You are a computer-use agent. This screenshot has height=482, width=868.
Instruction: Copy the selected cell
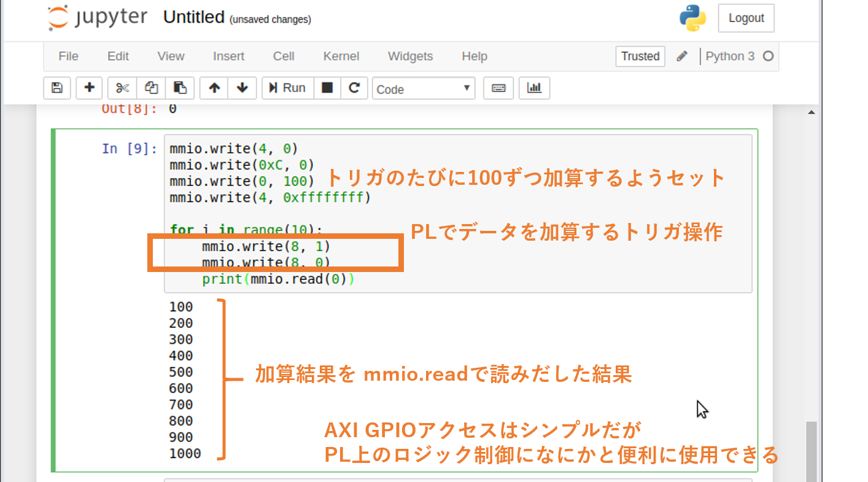tap(150, 88)
